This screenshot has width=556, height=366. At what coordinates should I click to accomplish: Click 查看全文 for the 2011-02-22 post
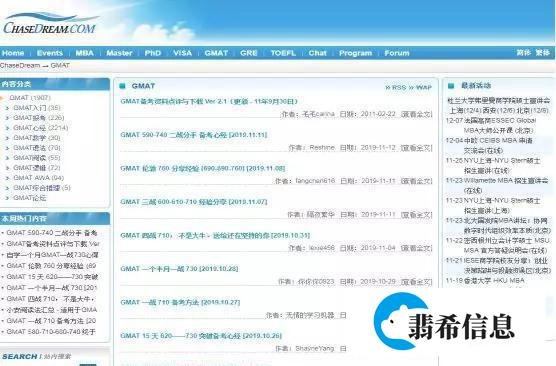click(x=416, y=114)
